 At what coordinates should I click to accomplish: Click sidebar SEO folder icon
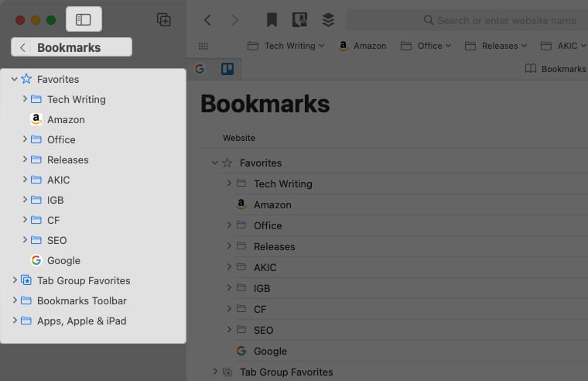pyautogui.click(x=36, y=240)
